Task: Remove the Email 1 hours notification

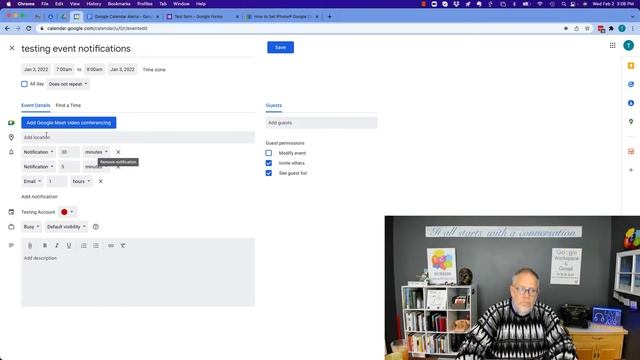Action: coord(100,181)
